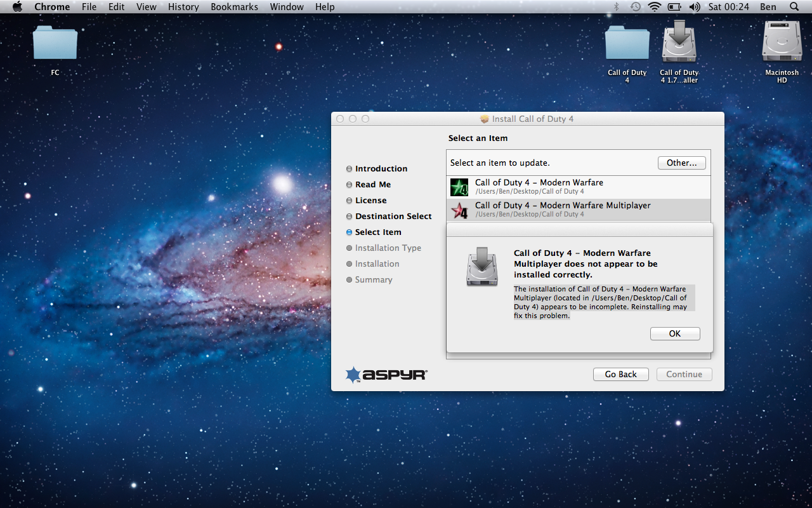Click the clock showing Sat 00:24

coord(728,7)
